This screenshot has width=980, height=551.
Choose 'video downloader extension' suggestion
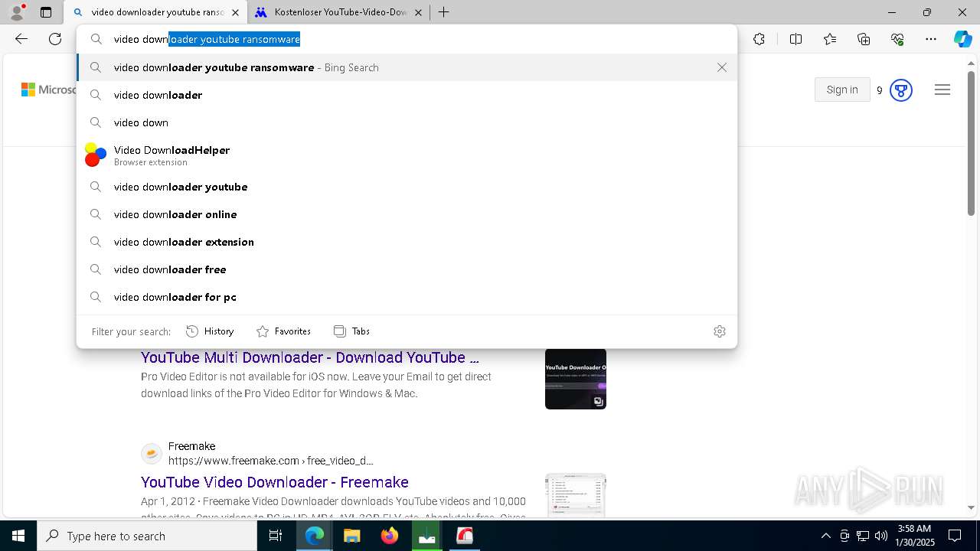pos(407,242)
